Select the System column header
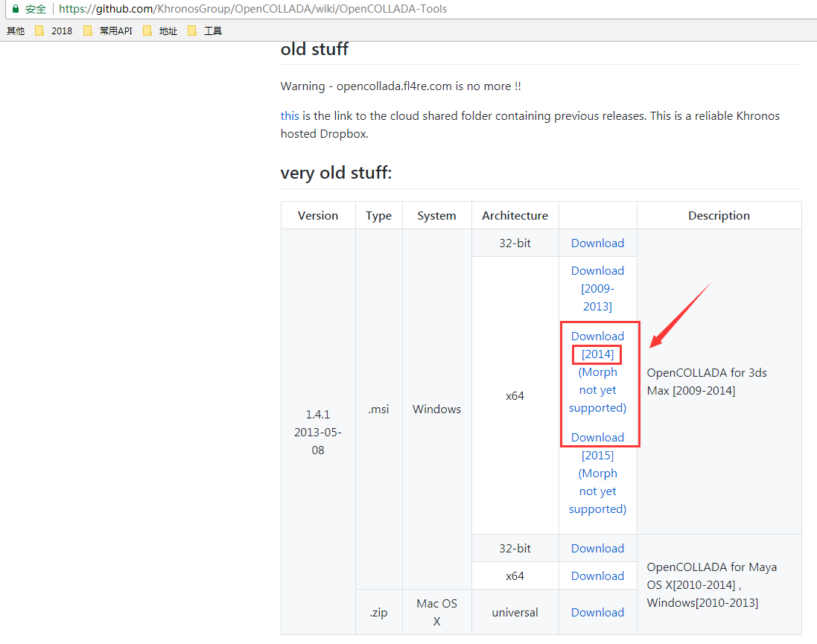 tap(436, 216)
